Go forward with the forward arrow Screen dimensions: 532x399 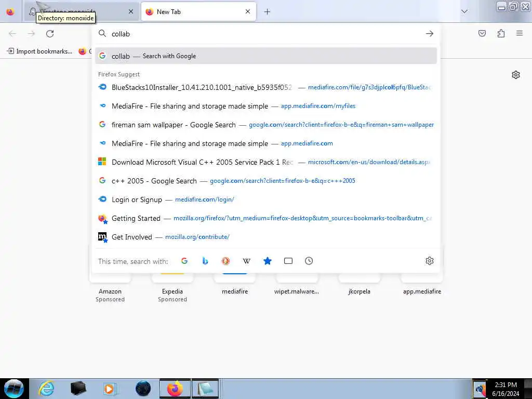click(31, 34)
